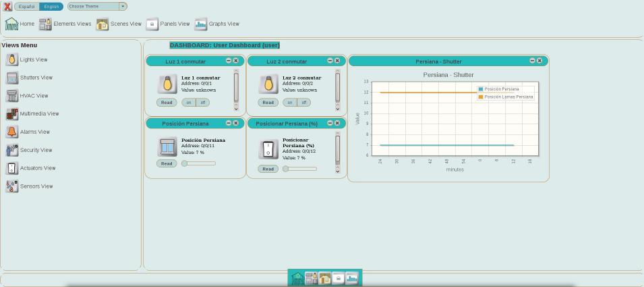The image size is (644, 287).
Task: Click the switch icon in Posicionar Persiana (%) panel
Action: 268,149
